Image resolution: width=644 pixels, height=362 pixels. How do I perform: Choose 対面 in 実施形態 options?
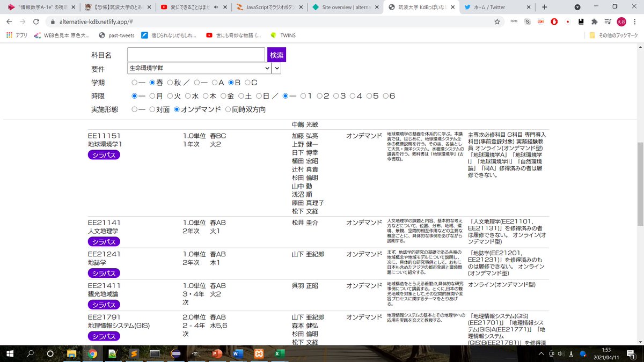152,109
